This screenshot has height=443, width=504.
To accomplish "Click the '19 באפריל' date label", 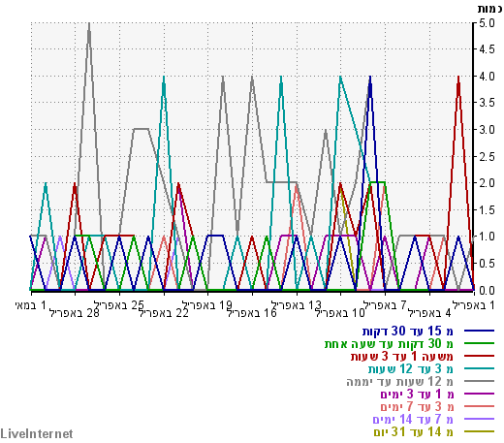I will 207,305.
